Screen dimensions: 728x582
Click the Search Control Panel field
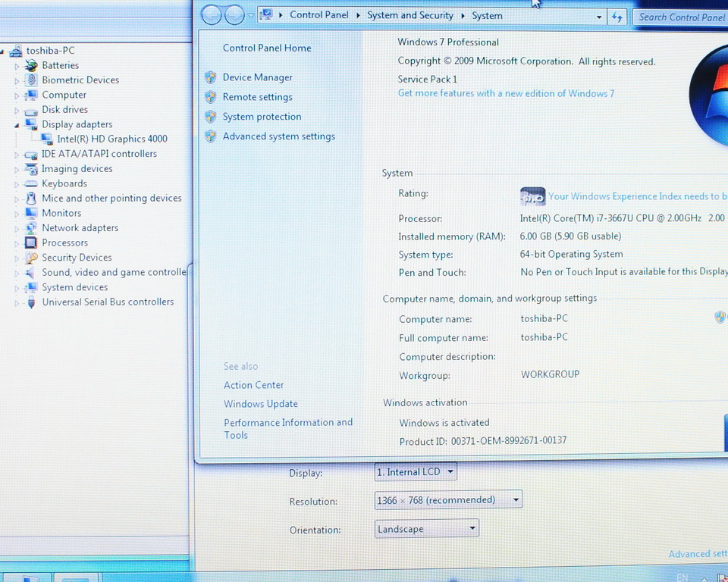click(680, 17)
